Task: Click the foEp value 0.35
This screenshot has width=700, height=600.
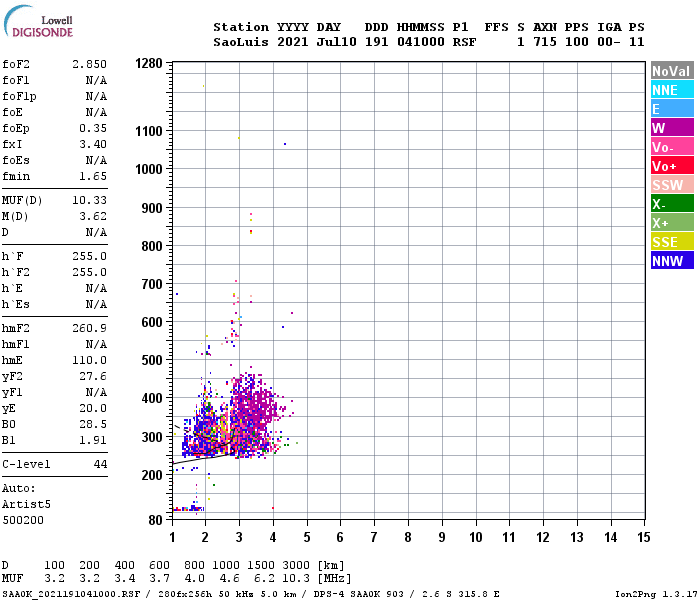Action: click(x=93, y=128)
